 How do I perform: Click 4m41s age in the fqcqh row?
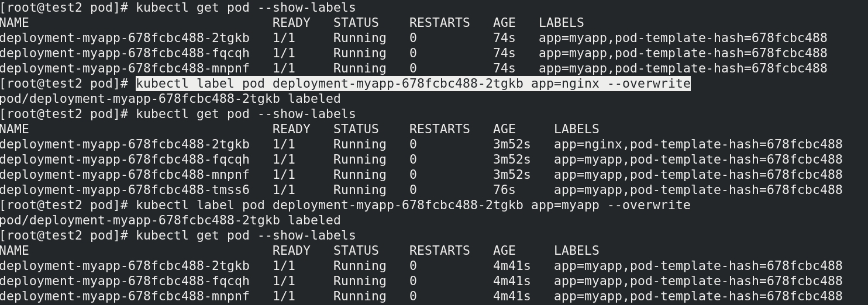pos(512,281)
